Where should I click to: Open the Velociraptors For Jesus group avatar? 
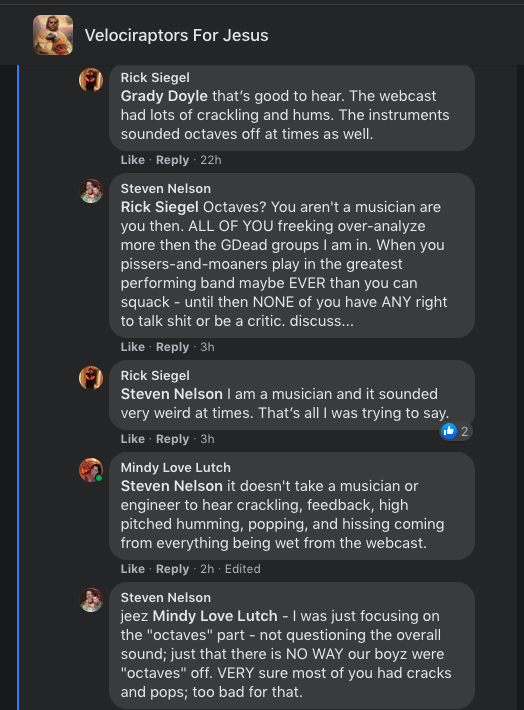point(53,35)
